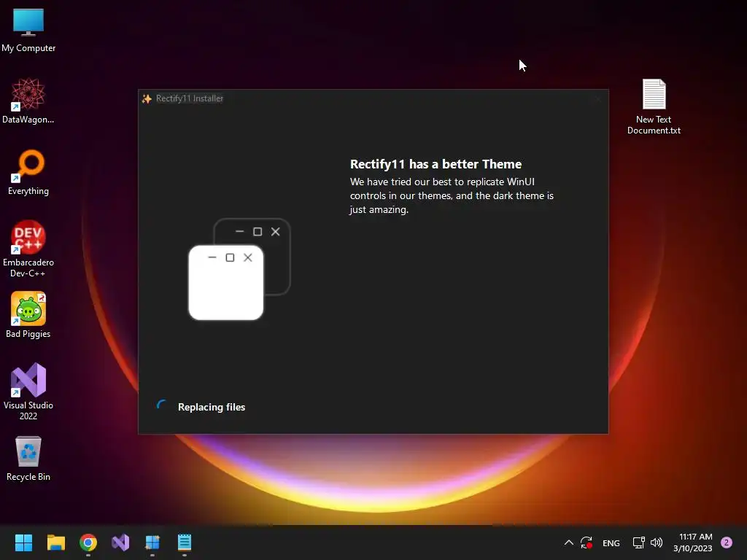The image size is (747, 560).
Task: Select New Text Document.txt on the desktop
Action: tap(654, 106)
